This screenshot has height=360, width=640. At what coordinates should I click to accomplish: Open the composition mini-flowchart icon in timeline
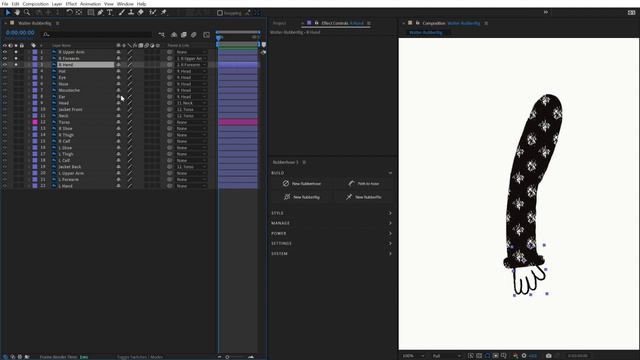coord(162,35)
